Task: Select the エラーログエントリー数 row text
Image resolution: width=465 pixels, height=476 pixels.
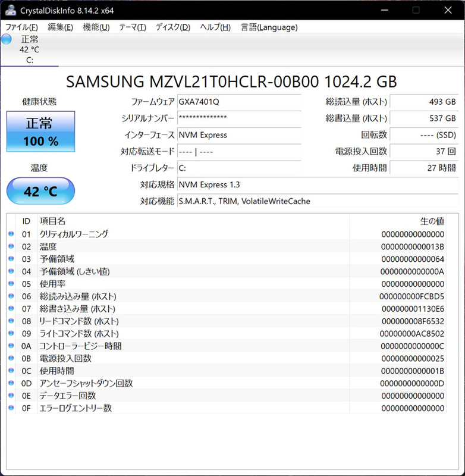Action: [x=76, y=408]
